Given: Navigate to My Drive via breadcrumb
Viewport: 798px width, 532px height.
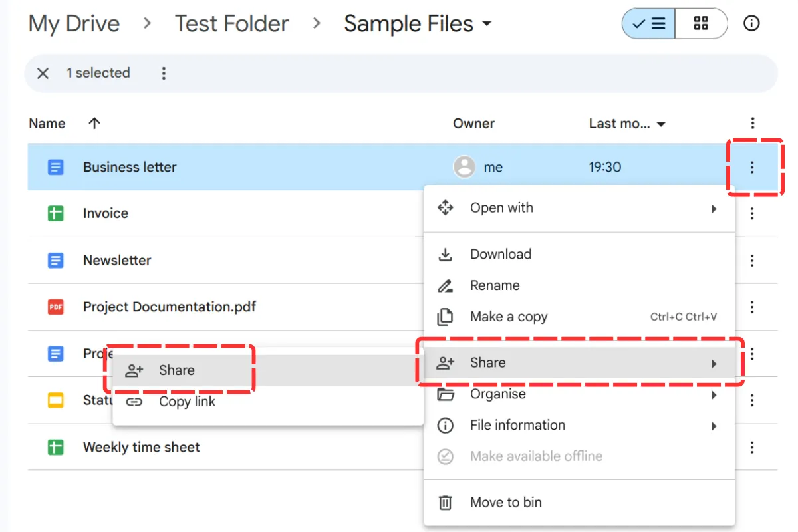Looking at the screenshot, I should pyautogui.click(x=73, y=23).
